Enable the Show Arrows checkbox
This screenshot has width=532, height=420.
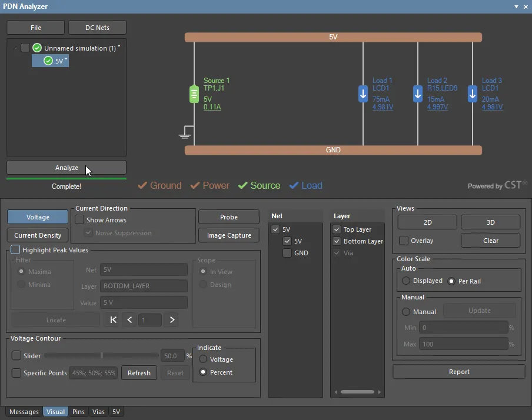tap(79, 220)
